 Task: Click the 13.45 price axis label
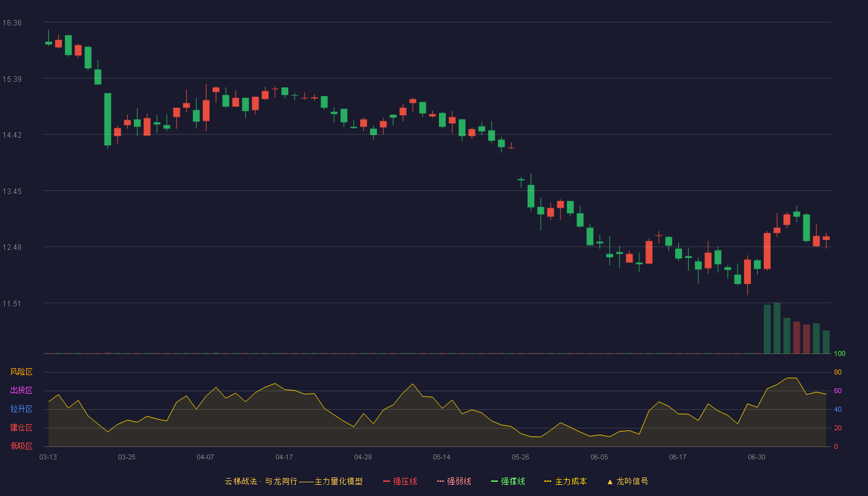coord(12,192)
